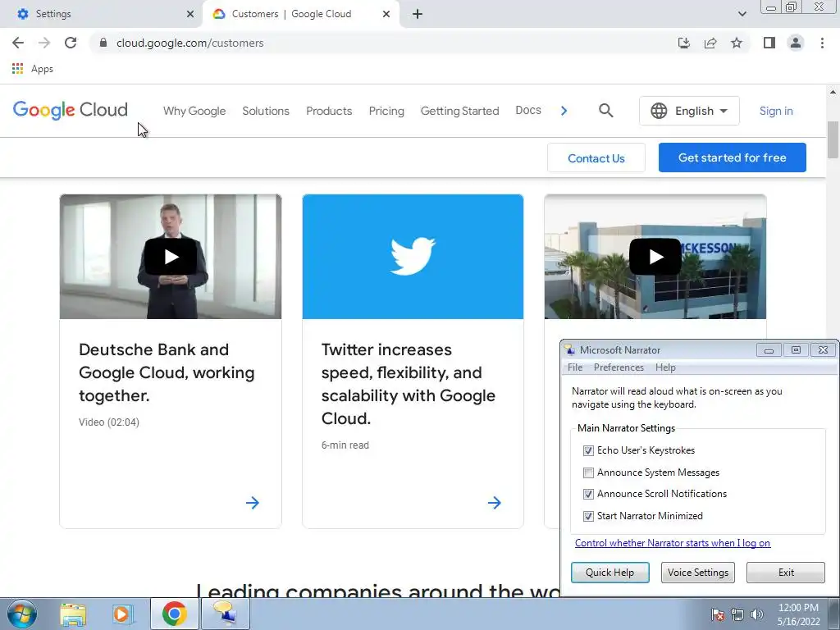Screen dimensions: 840x630
Task: Click the search magnifier on Google Cloud
Action: point(606,111)
